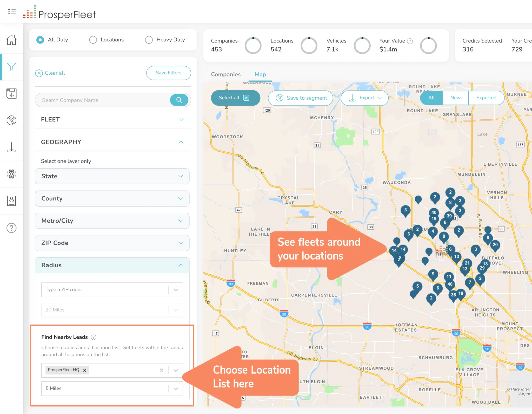Open the Segments sidebar icon
This screenshot has width=532, height=414.
click(11, 120)
